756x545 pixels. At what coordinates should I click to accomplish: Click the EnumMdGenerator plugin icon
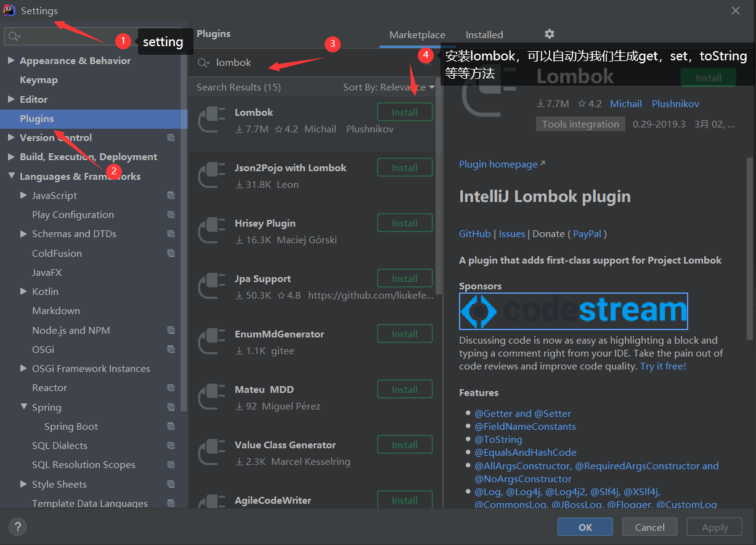coord(211,342)
